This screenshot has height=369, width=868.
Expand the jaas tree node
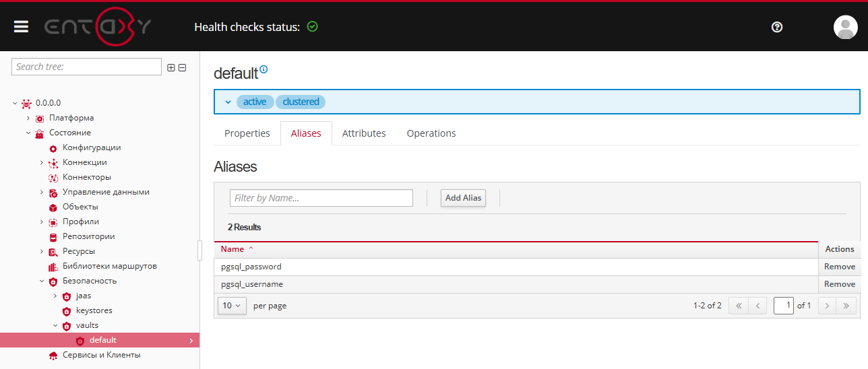click(55, 296)
